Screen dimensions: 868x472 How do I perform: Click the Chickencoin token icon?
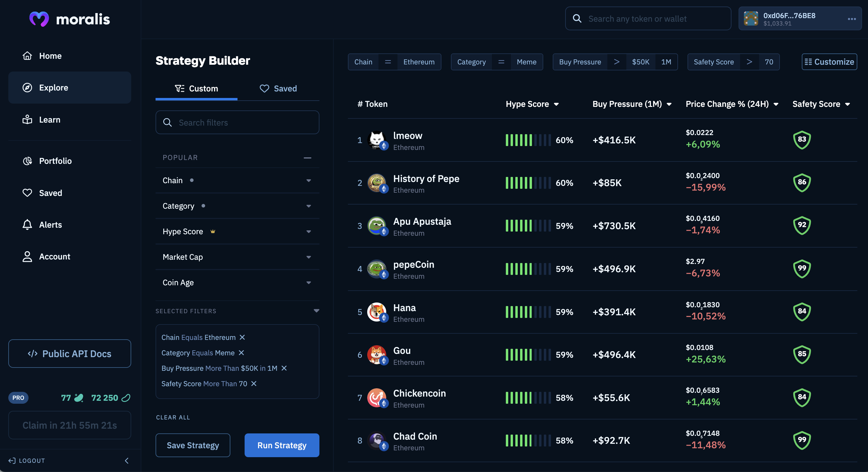[377, 398]
